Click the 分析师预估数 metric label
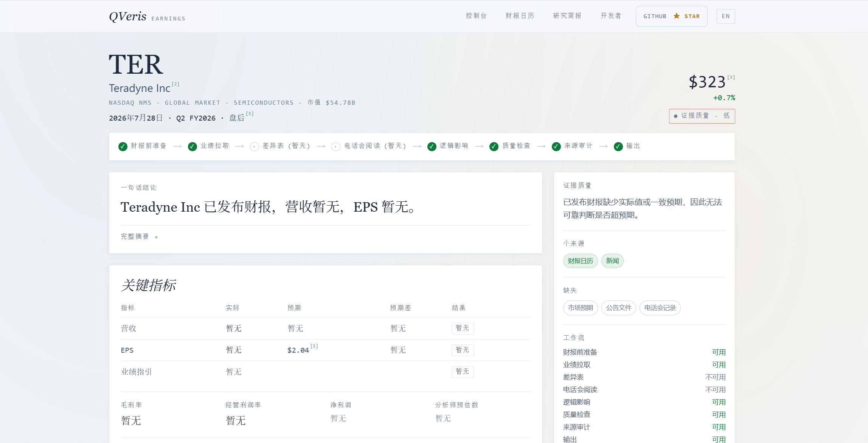Viewport: 868px width, 443px height. pyautogui.click(x=457, y=405)
